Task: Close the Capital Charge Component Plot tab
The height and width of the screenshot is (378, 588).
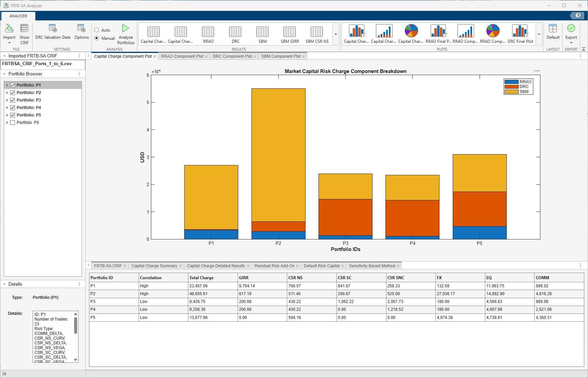Action: [x=155, y=56]
